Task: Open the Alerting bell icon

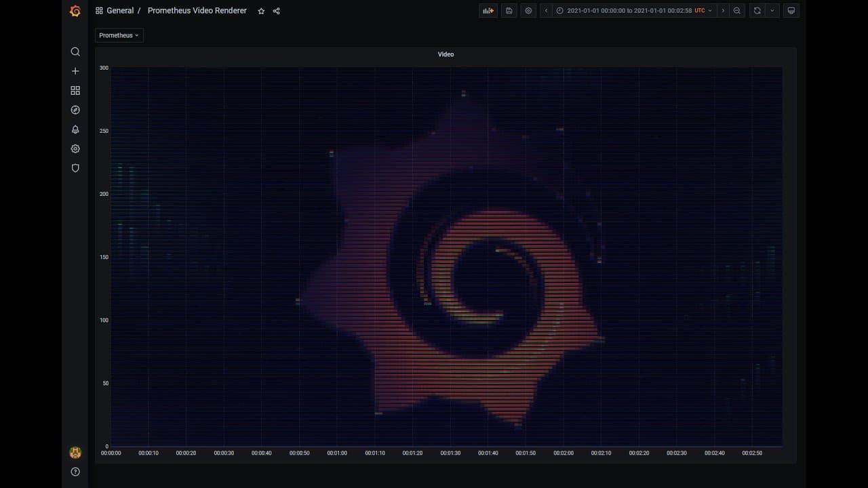Action: point(75,129)
